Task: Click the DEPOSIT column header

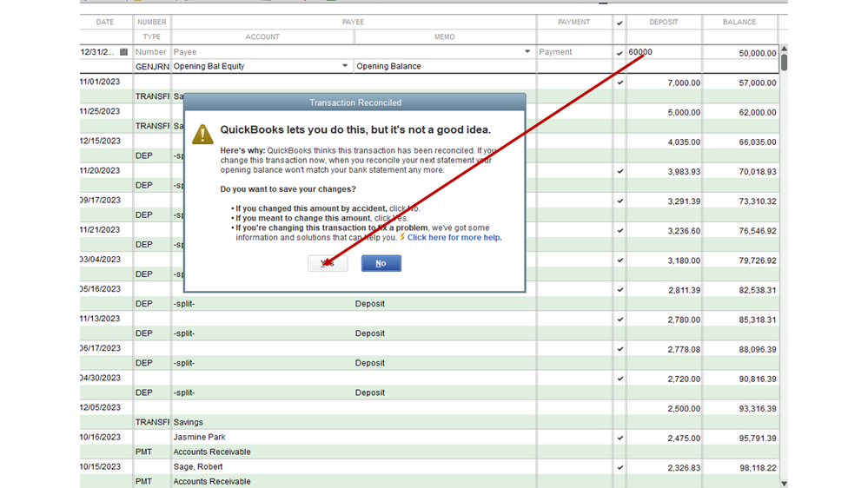Action: 664,22
